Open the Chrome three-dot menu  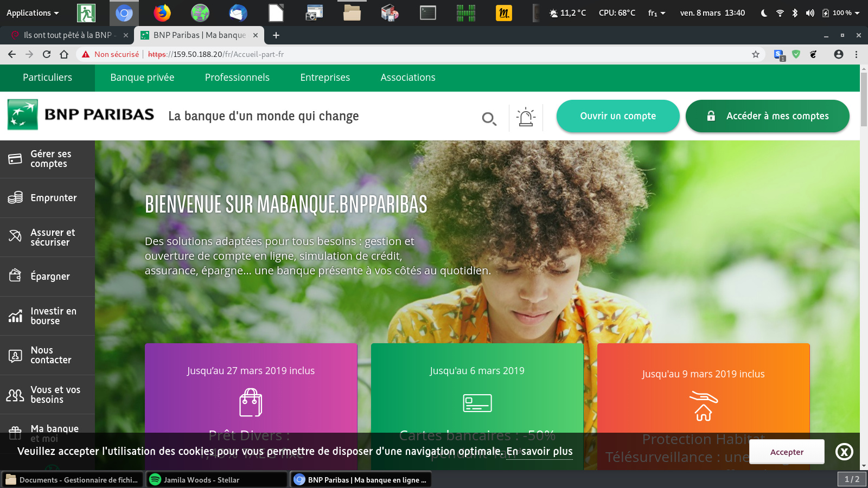coord(856,54)
